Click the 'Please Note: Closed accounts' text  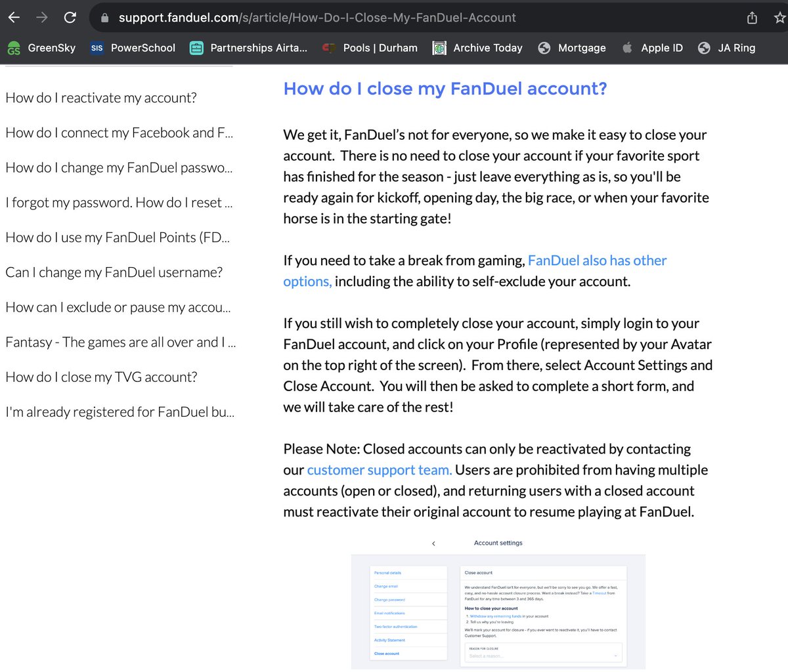pyautogui.click(x=496, y=480)
